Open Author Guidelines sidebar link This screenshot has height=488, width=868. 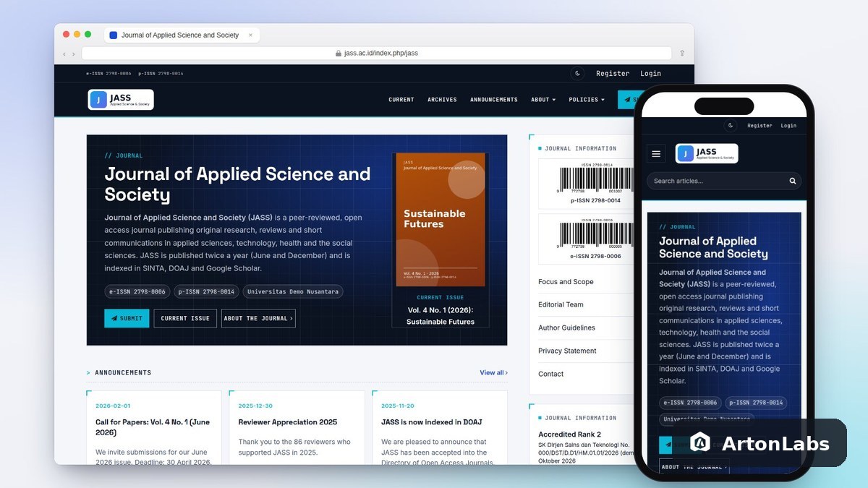point(566,328)
